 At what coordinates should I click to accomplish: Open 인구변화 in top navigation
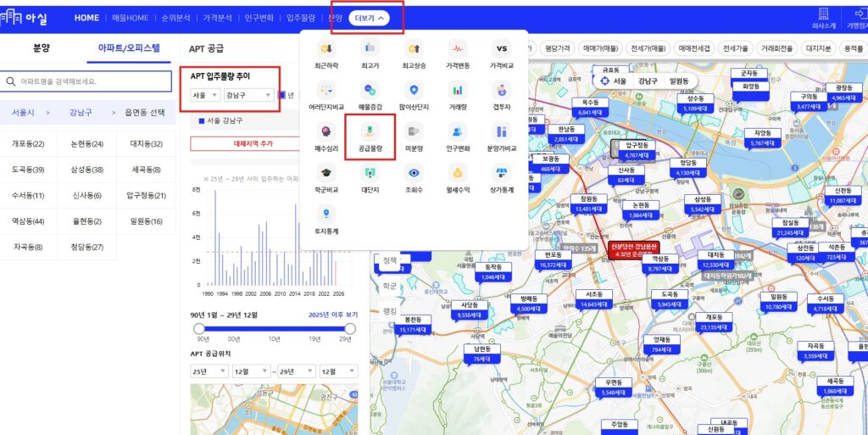coord(255,18)
